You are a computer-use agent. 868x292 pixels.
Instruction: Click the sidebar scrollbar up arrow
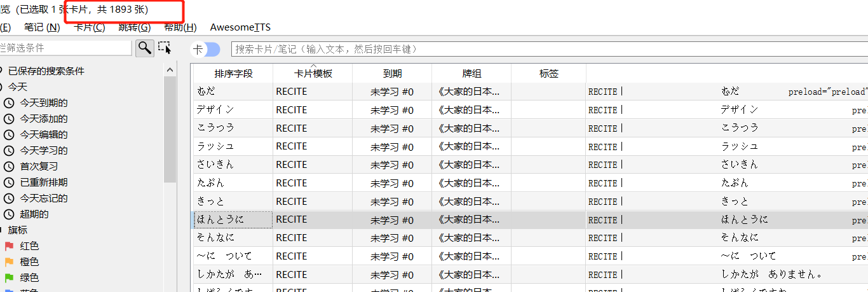pyautogui.click(x=170, y=70)
